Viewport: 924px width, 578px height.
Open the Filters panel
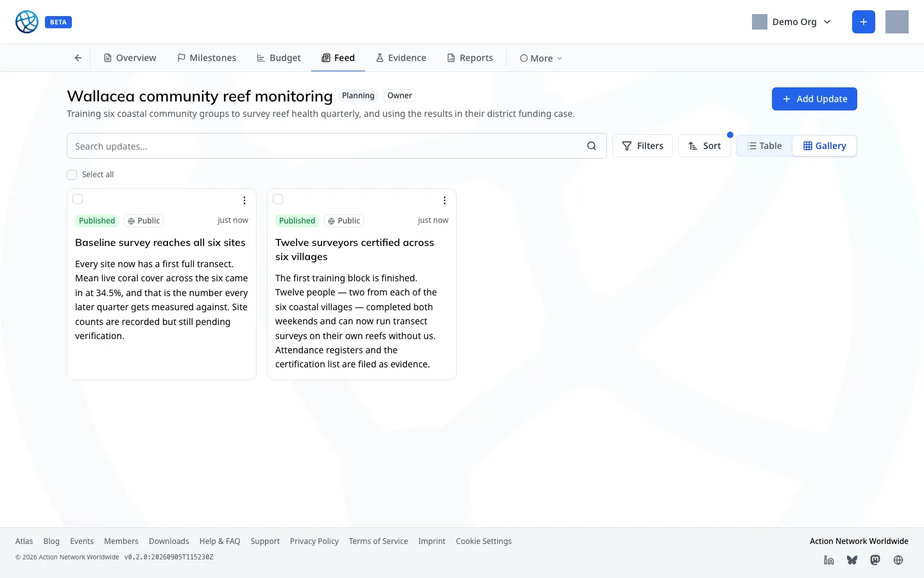pos(642,146)
